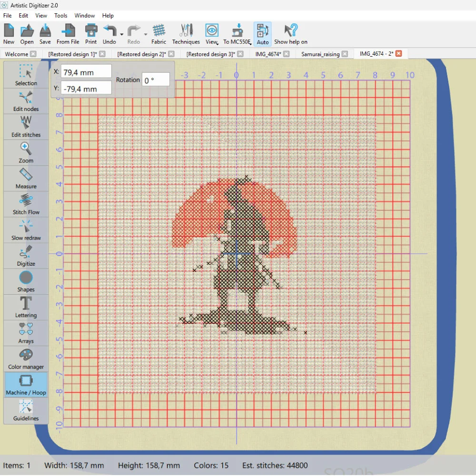Toggle the Machine / Hoop panel

26,384
